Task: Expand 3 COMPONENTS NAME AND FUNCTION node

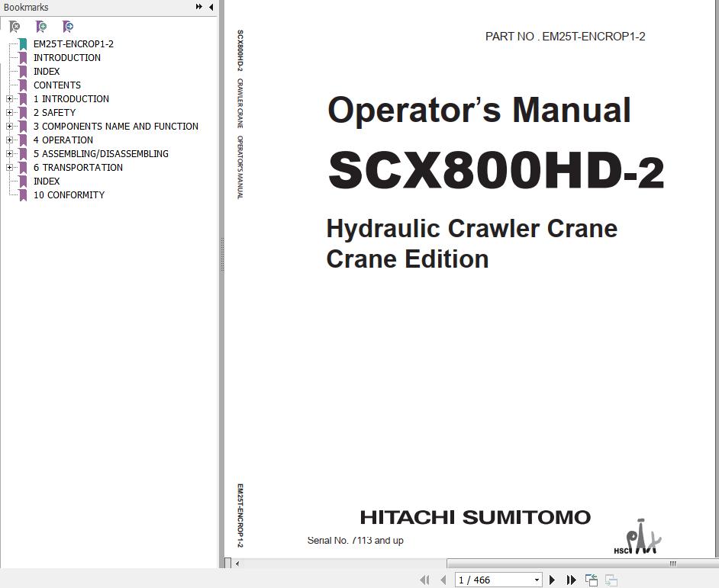Action: tap(9, 127)
